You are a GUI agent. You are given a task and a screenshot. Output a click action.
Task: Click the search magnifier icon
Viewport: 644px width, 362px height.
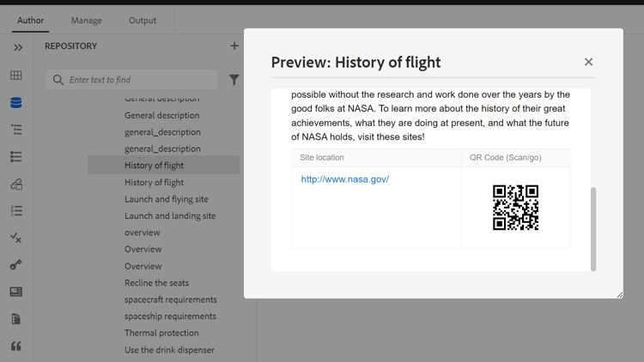58,80
